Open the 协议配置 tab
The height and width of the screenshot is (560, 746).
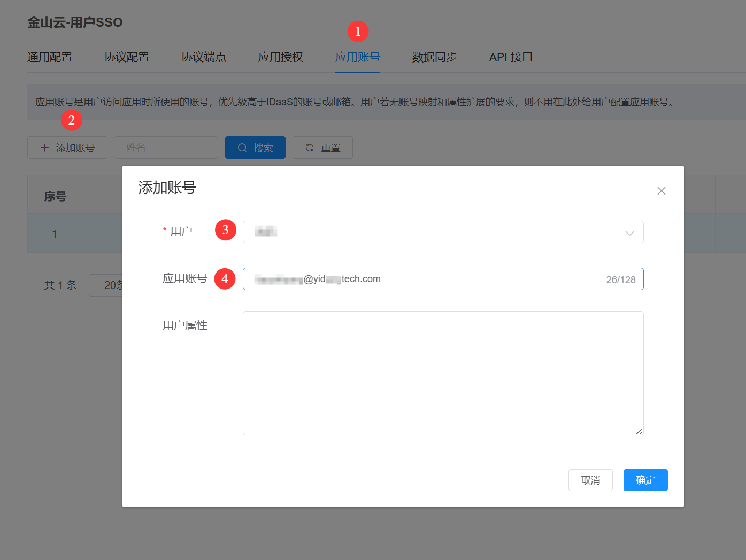[x=127, y=57]
